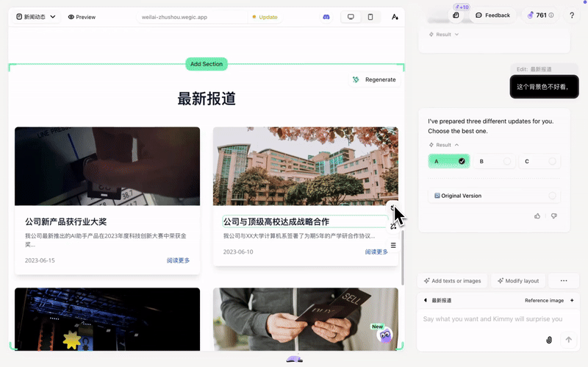Click the thumbs up icon
The image size is (588, 367).
coord(537,215)
